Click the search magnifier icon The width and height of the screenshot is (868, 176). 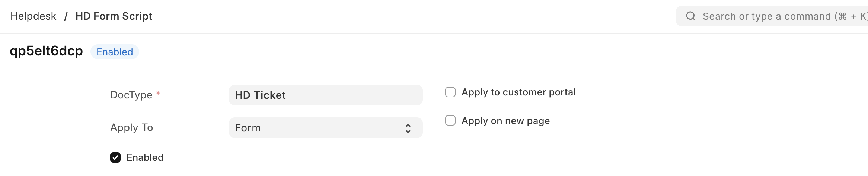(x=691, y=16)
